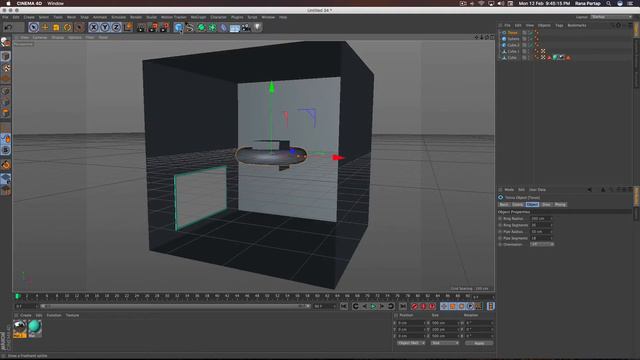Select the Live Selection tool
The height and width of the screenshot is (360, 640).
[33, 27]
